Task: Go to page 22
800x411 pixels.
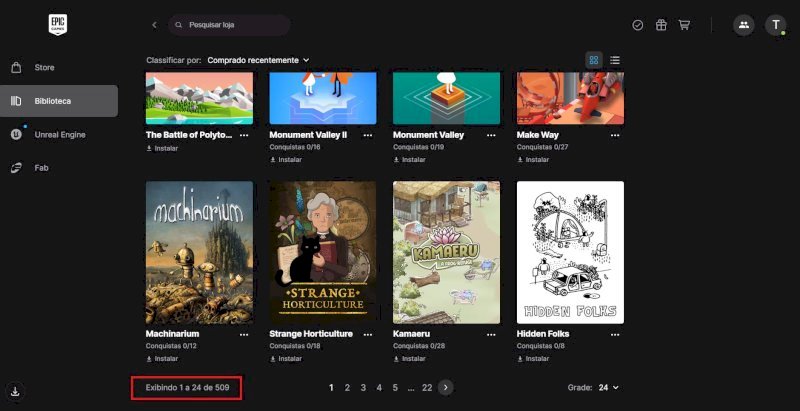Action: pyautogui.click(x=427, y=388)
